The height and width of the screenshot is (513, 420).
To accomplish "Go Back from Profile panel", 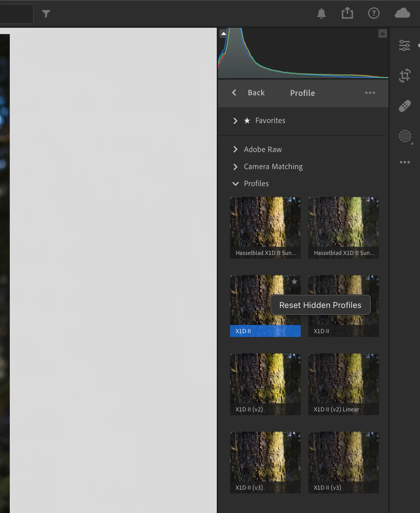I will click(256, 93).
